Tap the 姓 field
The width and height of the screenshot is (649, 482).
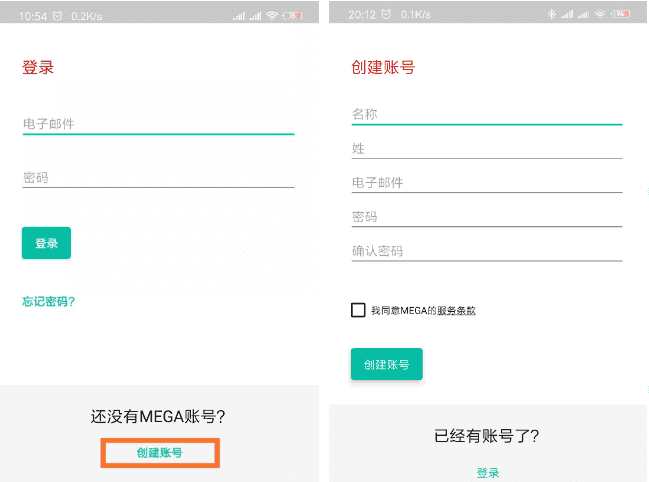[x=486, y=148]
